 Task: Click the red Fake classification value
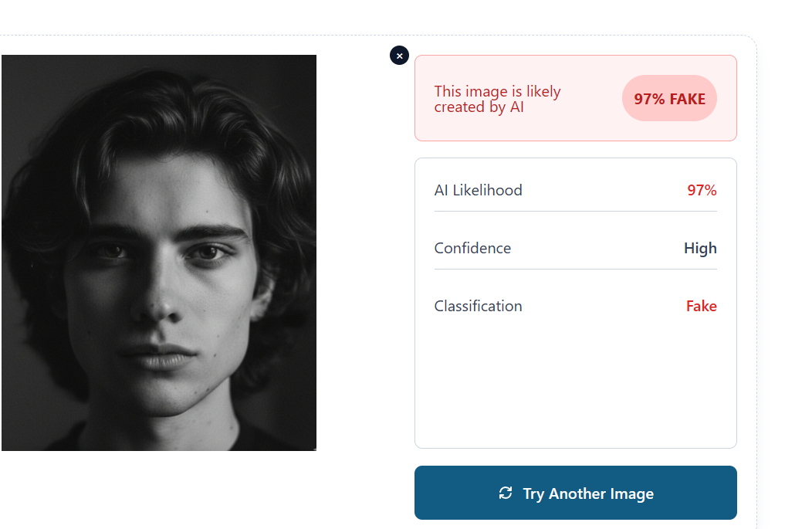701,306
